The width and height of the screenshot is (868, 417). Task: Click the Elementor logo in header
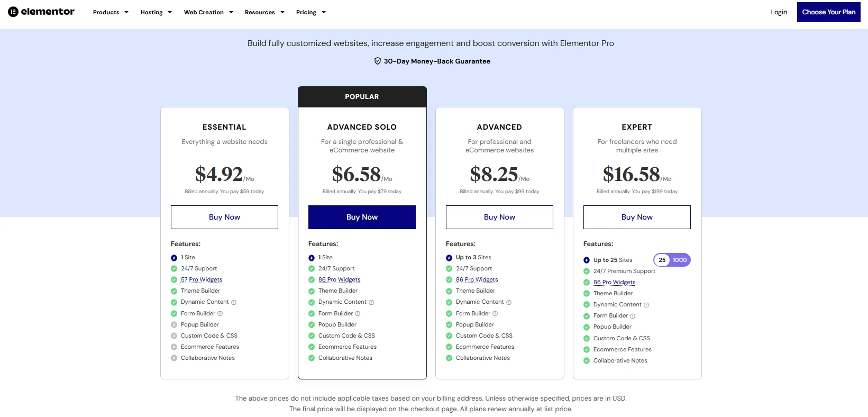tap(41, 12)
